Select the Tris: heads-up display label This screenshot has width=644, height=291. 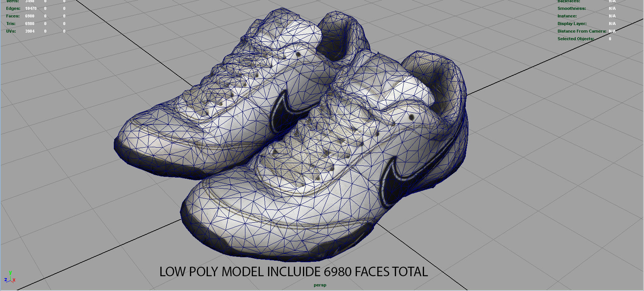(11, 24)
